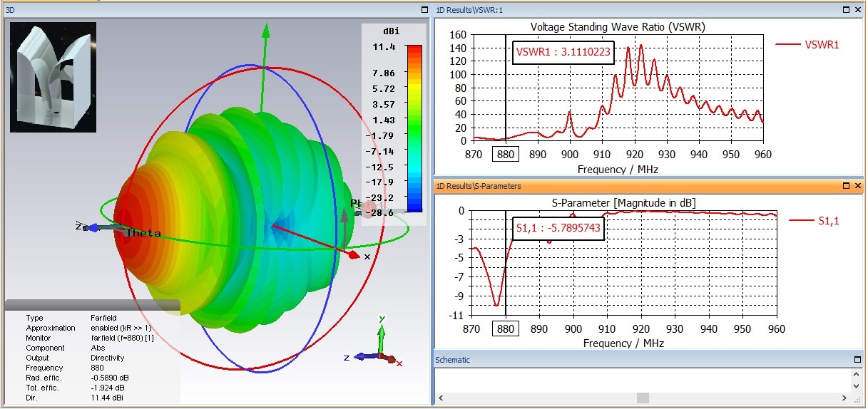The image size is (868, 409).
Task: Select the 1D Results\S-Parameters title bar
Action: (x=648, y=186)
